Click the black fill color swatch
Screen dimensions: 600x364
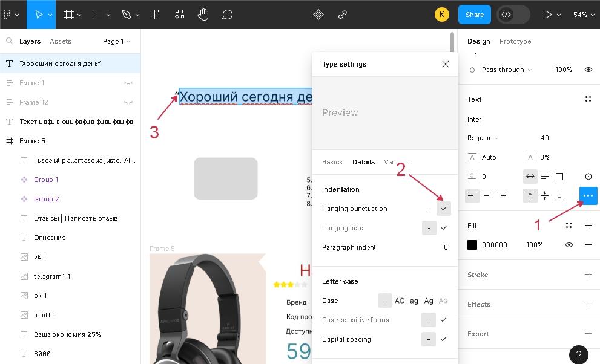472,245
